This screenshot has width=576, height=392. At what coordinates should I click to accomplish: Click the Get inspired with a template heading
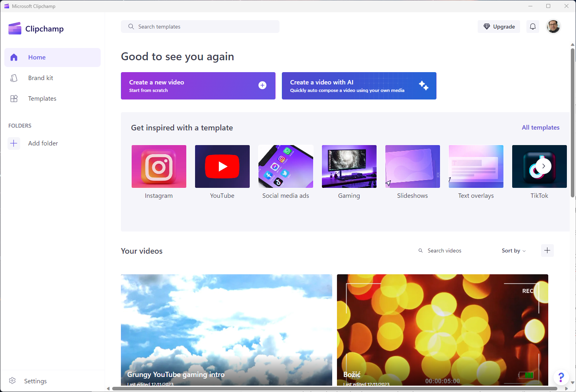click(182, 128)
